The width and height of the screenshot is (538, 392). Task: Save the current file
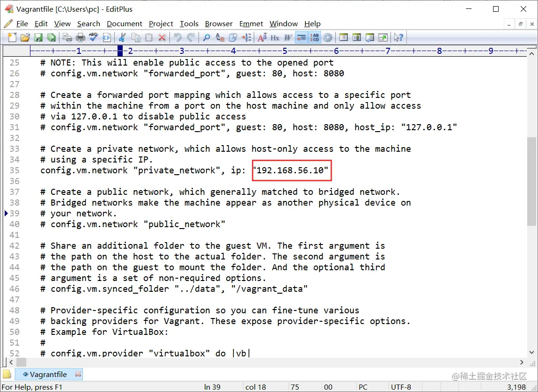[x=38, y=37]
